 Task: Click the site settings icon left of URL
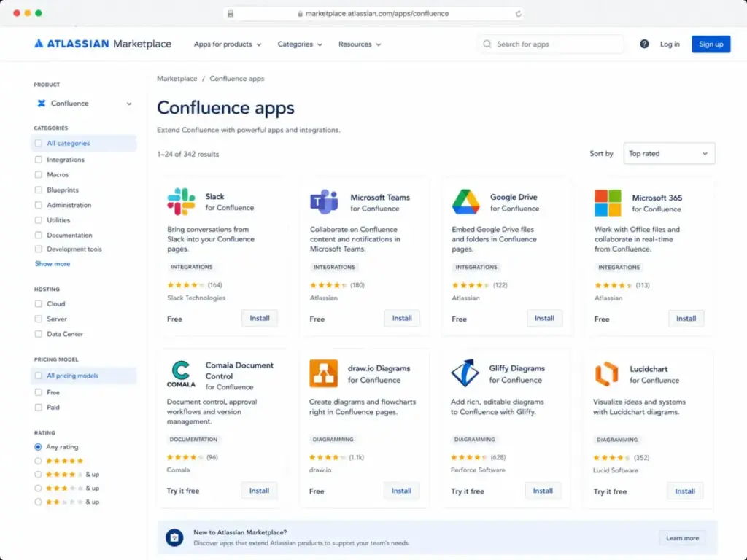(x=231, y=13)
